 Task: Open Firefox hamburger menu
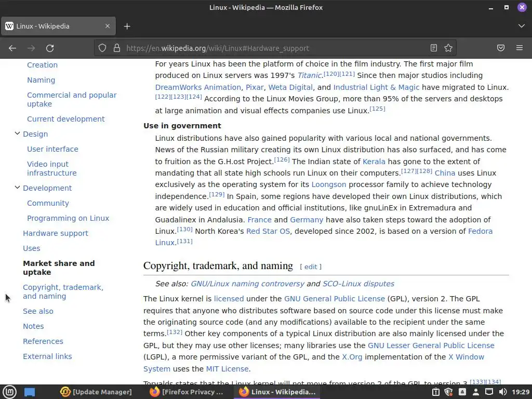pyautogui.click(x=519, y=48)
